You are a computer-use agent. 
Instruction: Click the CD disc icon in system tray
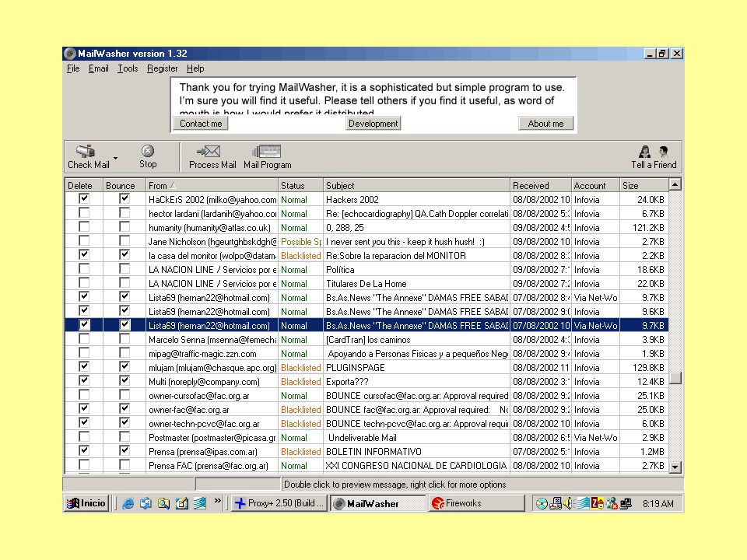[x=542, y=503]
